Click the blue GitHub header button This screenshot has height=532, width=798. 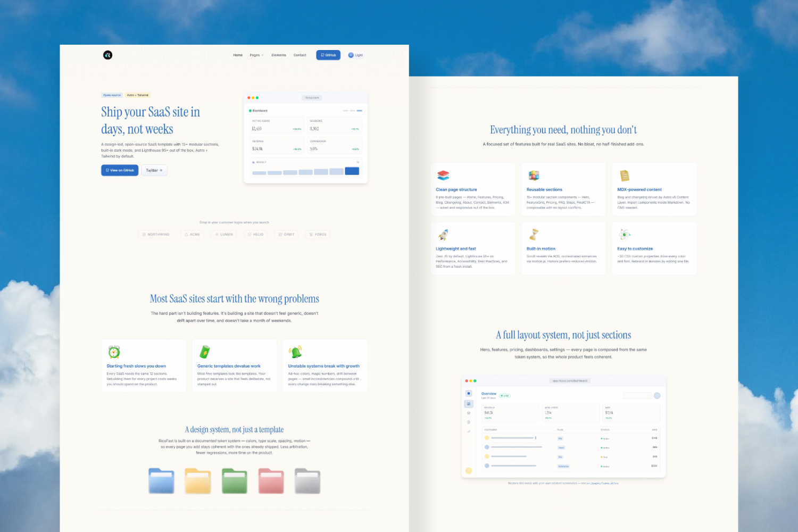click(x=328, y=55)
